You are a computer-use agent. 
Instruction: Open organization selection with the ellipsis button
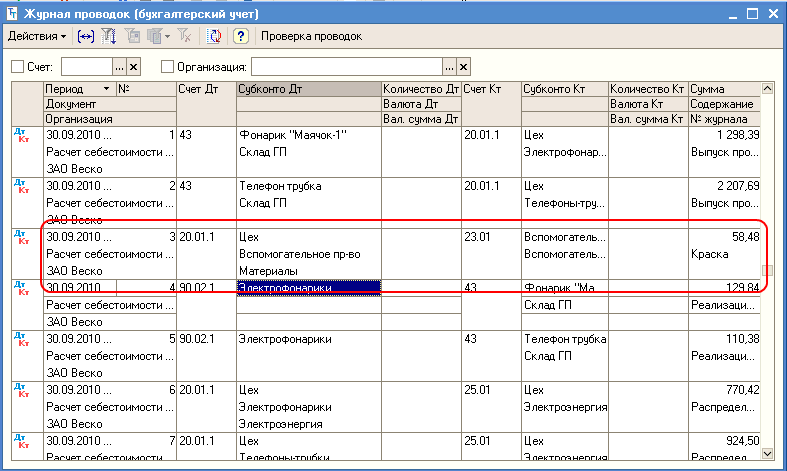tap(448, 67)
